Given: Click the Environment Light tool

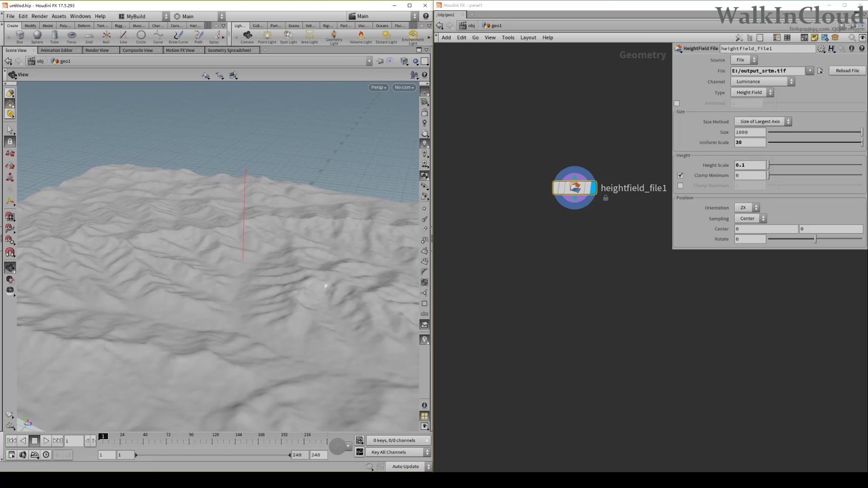Looking at the screenshot, I should click(x=413, y=36).
